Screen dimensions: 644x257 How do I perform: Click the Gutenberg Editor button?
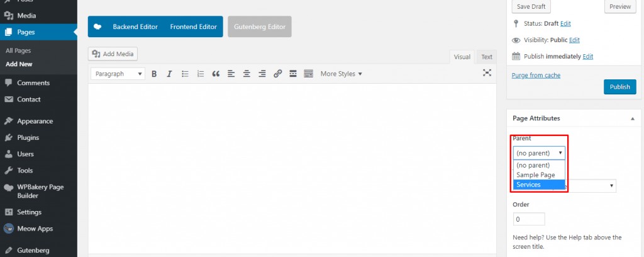(260, 26)
